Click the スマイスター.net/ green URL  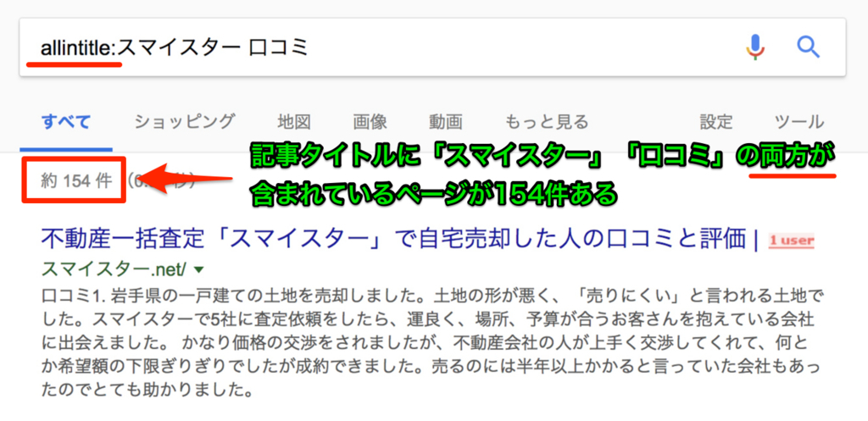pyautogui.click(x=114, y=269)
